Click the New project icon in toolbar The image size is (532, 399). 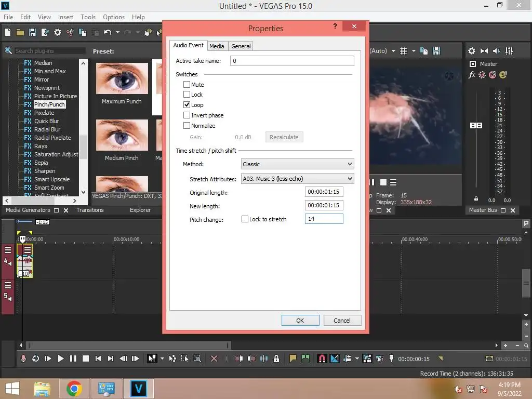(8, 32)
